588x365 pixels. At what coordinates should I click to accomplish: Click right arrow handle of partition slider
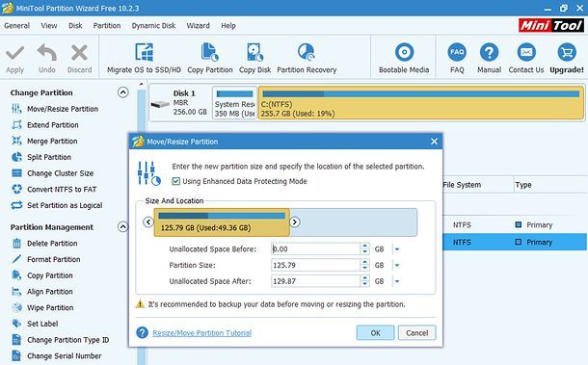[x=295, y=222]
